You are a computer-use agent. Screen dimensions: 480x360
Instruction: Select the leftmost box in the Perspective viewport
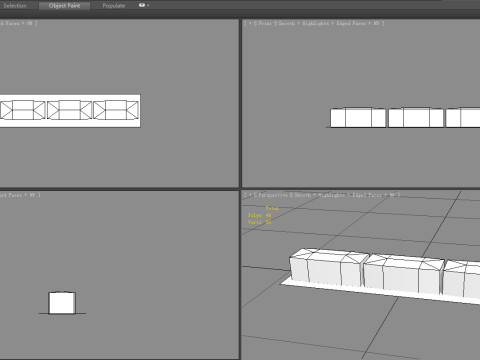[x=328, y=268]
